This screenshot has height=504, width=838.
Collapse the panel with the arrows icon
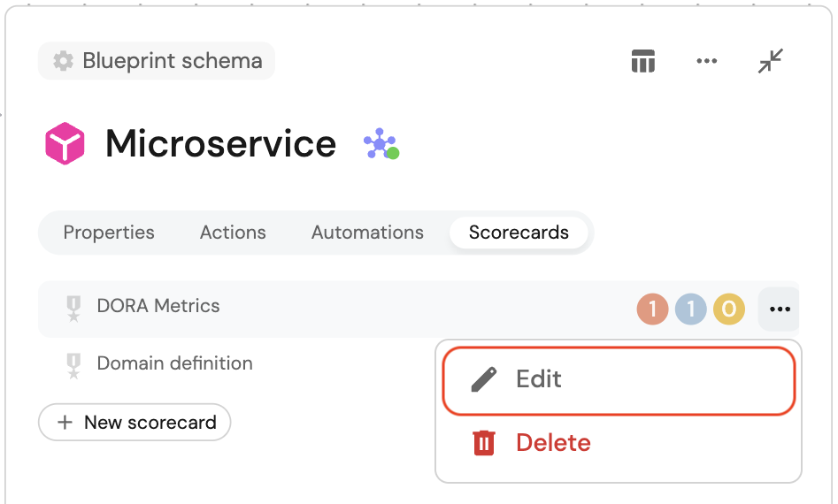tap(771, 61)
